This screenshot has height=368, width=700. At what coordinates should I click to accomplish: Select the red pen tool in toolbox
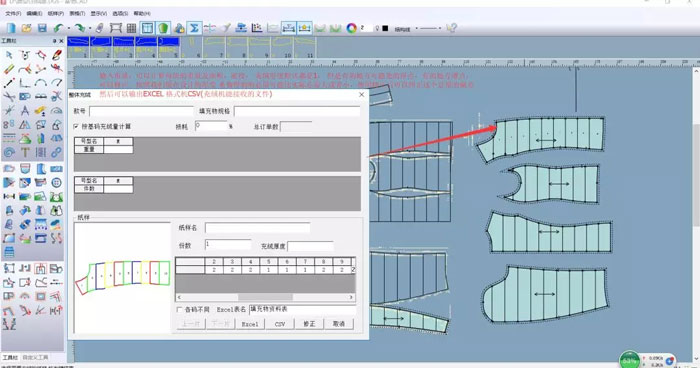[x=57, y=55]
